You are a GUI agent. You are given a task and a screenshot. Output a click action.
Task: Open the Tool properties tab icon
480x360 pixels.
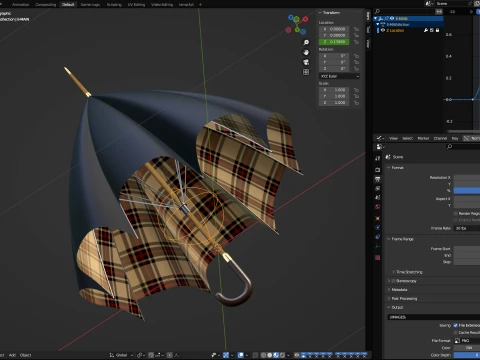(x=378, y=158)
